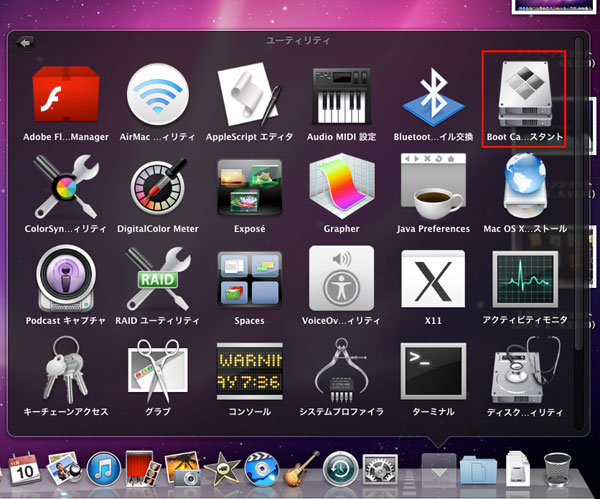Open Preview app in the Dock
Image resolution: width=600 pixels, height=499 pixels.
point(64,469)
